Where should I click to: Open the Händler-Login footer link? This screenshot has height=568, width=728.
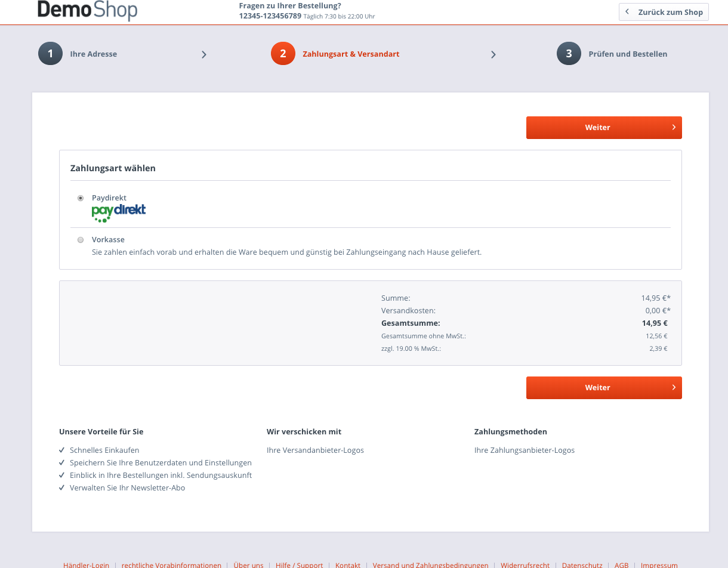[87, 564]
